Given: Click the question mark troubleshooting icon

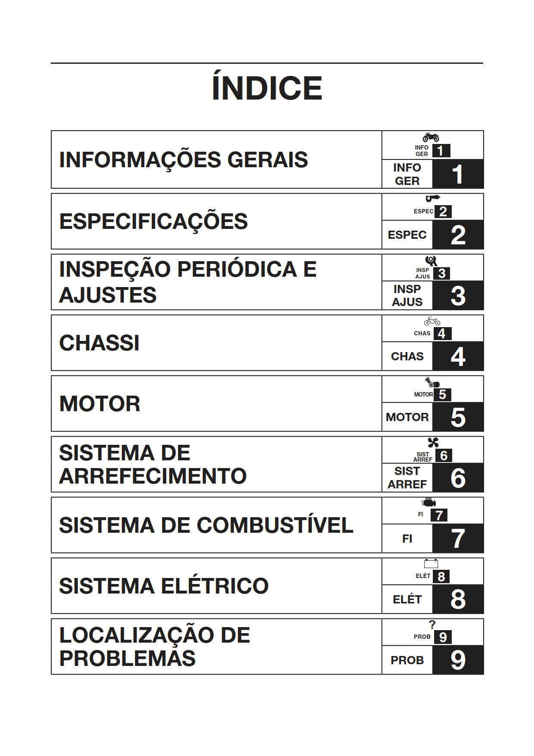Looking at the screenshot, I should (432, 625).
